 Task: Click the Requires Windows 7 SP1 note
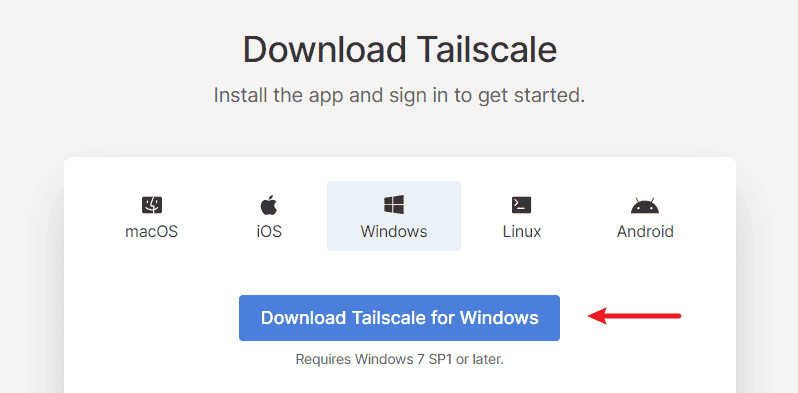tap(400, 359)
